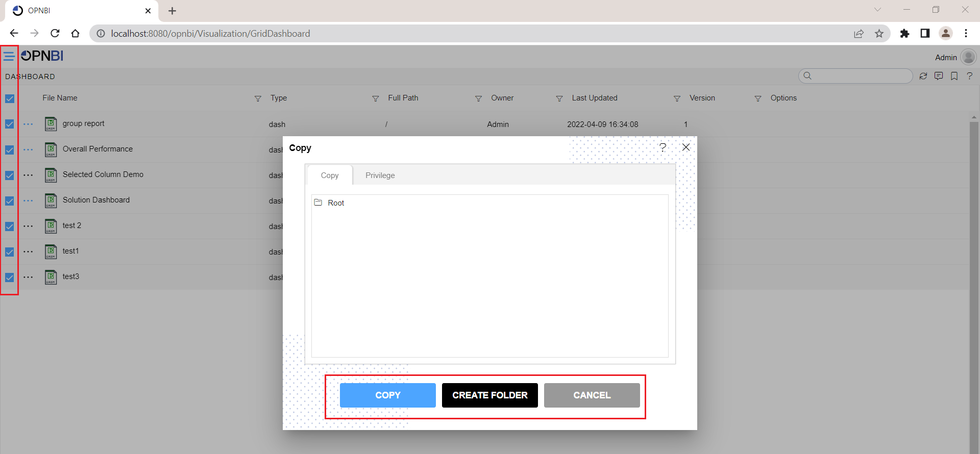Viewport: 980px width, 454px height.
Task: Open options dots for Selected Column Demo
Action: tap(28, 175)
